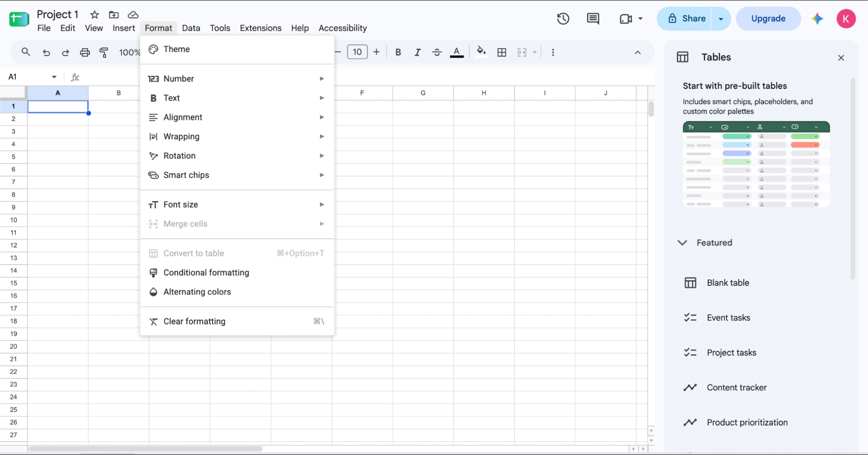Image resolution: width=868 pixels, height=455 pixels.
Task: Increase font size with plus button
Action: (376, 52)
